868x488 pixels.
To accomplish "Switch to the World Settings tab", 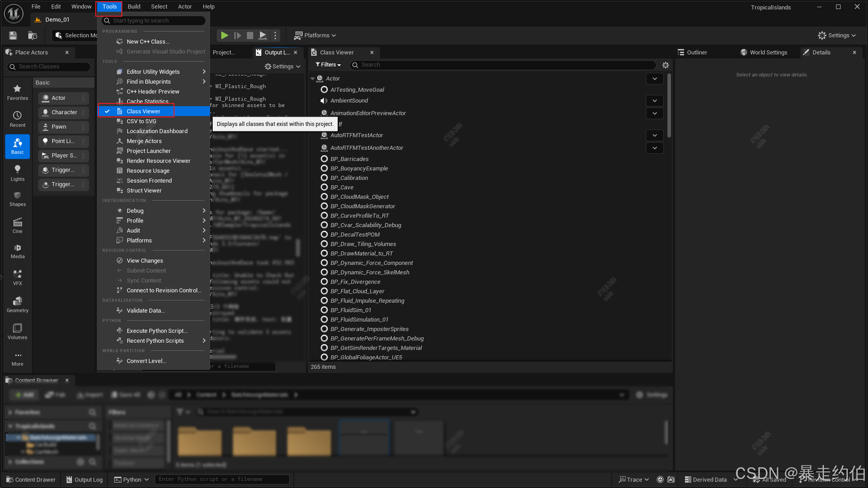I will [768, 52].
